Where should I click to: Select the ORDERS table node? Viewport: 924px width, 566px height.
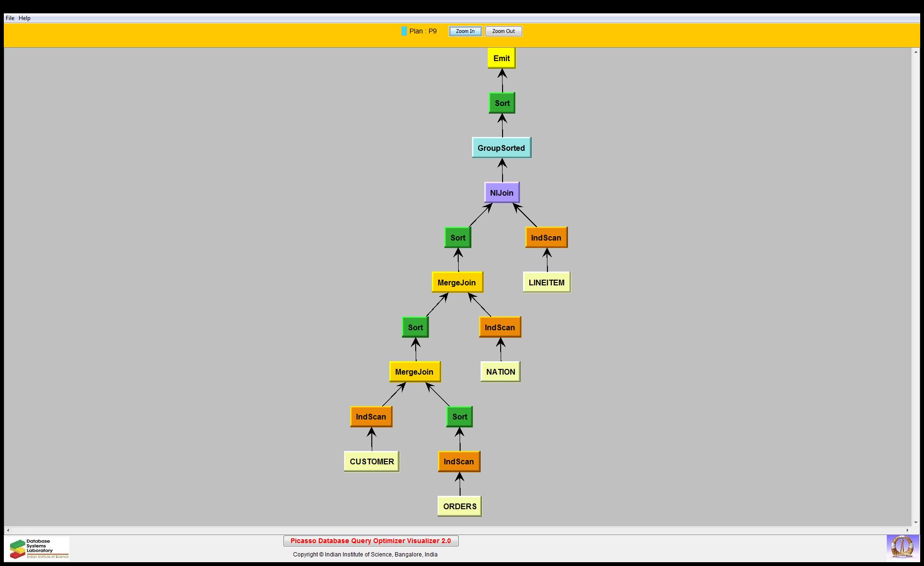tap(460, 506)
